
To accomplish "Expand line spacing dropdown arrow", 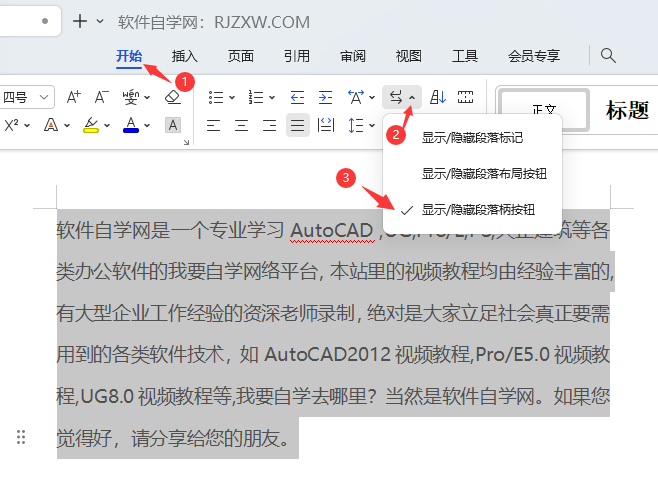I will 372,125.
